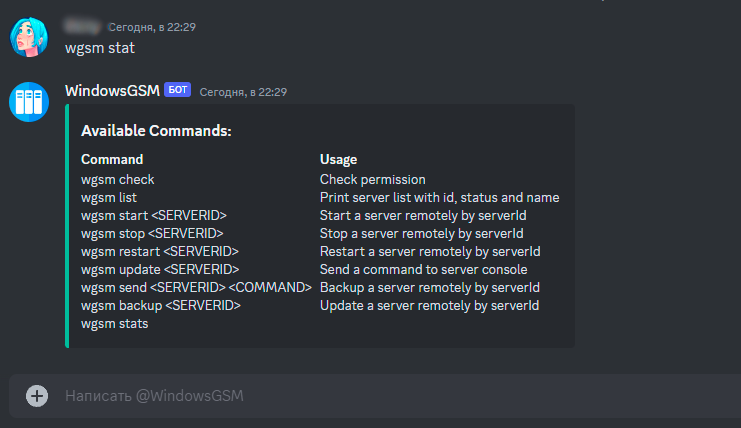Click the "Check permission" usage description
This screenshot has width=741, height=428.
click(373, 180)
